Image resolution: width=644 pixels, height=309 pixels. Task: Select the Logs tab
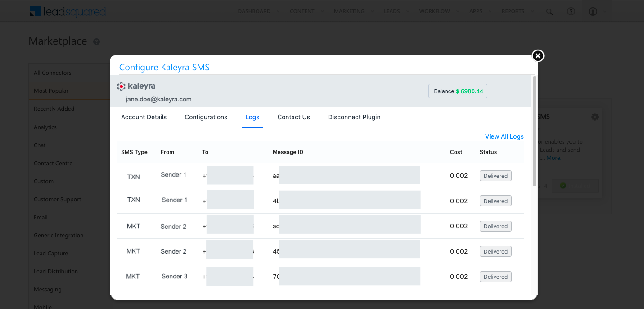pyautogui.click(x=252, y=117)
